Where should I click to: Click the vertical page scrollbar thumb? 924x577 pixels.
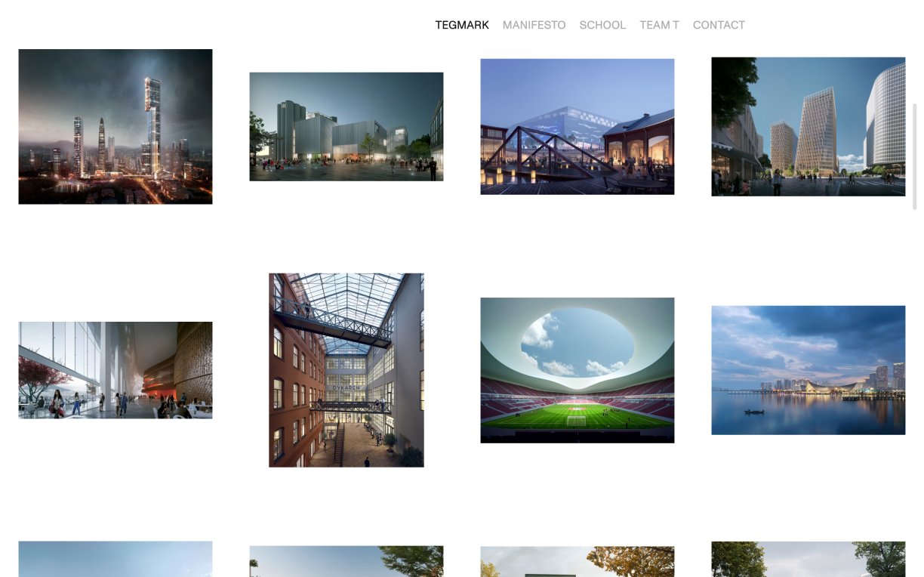(916, 155)
